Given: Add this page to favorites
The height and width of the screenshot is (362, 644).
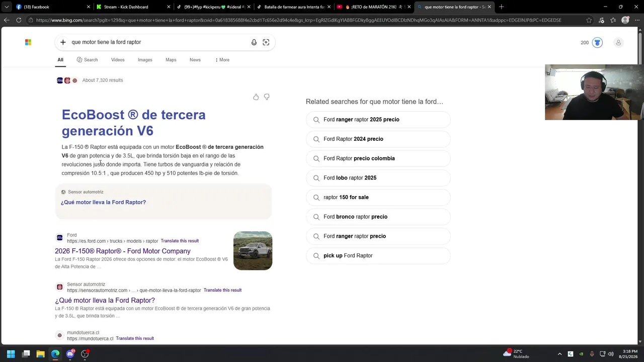Looking at the screenshot, I should click(x=589, y=20).
